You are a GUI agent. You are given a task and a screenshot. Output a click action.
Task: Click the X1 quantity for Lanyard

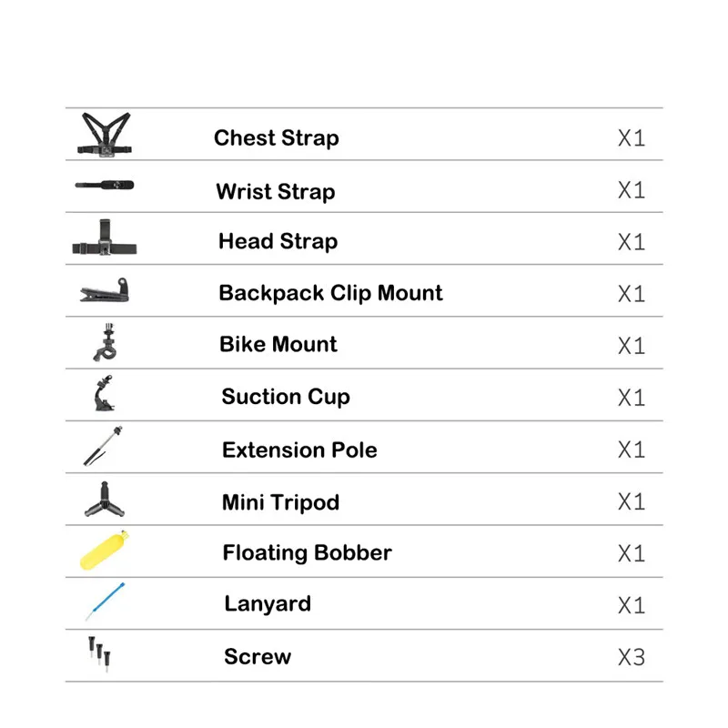632,605
